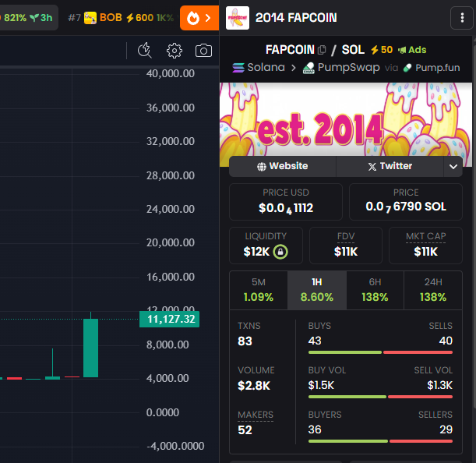476x463 pixels.
Task: Click the Pump.fun pill icon
Action: (x=407, y=68)
